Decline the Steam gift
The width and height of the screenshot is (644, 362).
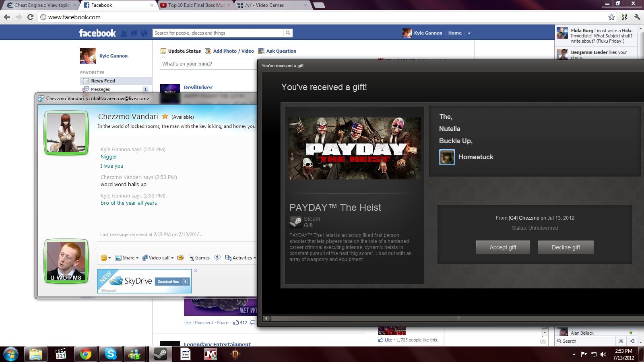(x=566, y=247)
